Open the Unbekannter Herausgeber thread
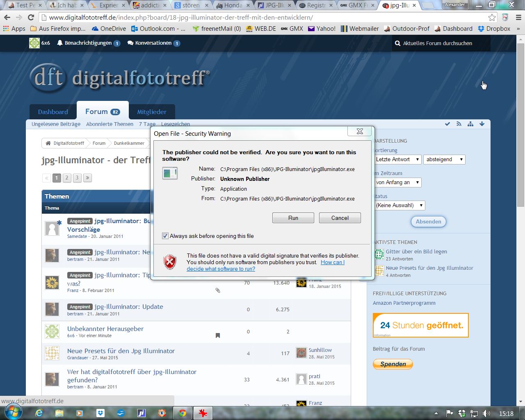 (x=105, y=329)
